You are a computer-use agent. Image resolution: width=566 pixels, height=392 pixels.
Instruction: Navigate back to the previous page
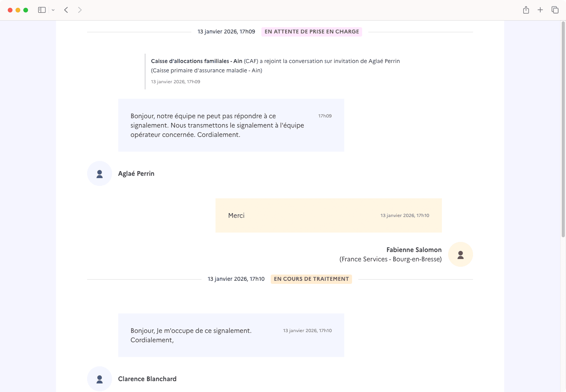pos(66,10)
